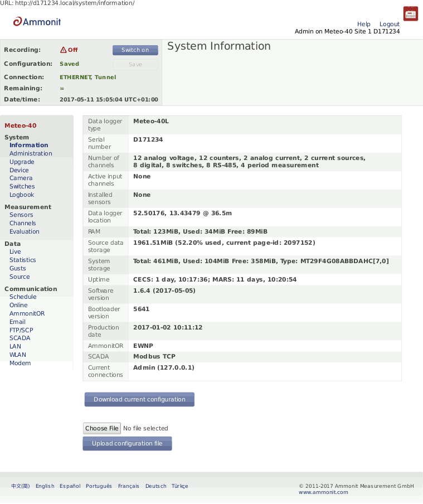
Task: Switch language to English
Action: [45, 486]
